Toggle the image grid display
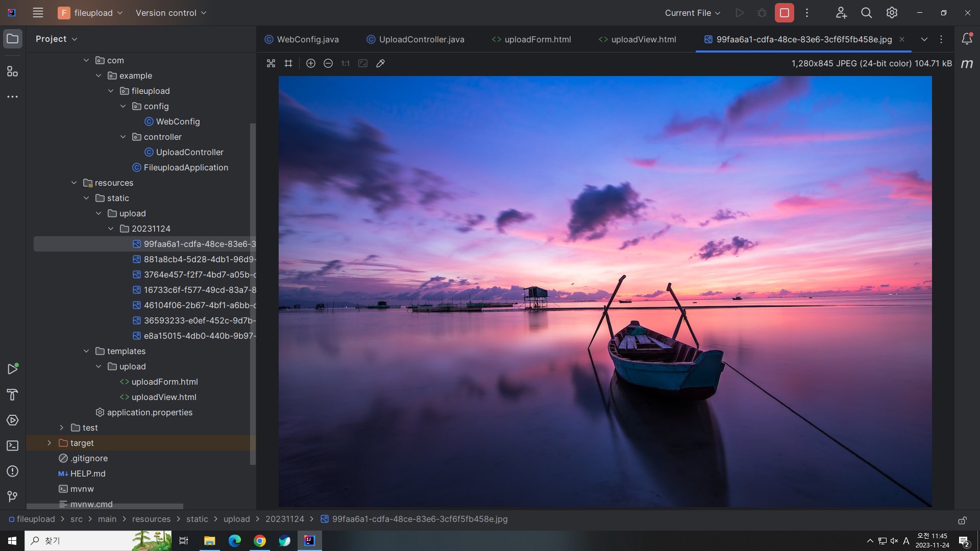The height and width of the screenshot is (551, 980). 288,63
